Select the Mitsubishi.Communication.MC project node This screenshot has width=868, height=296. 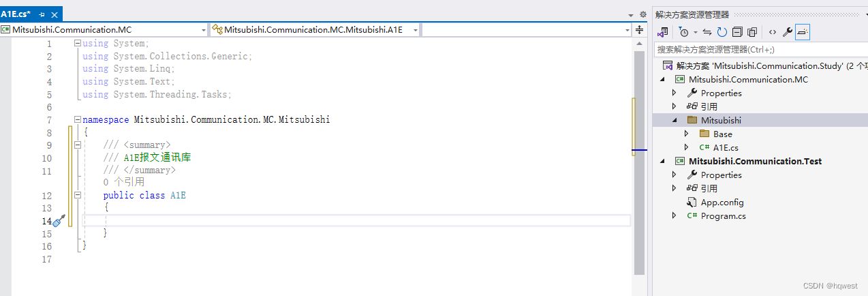[x=748, y=80]
